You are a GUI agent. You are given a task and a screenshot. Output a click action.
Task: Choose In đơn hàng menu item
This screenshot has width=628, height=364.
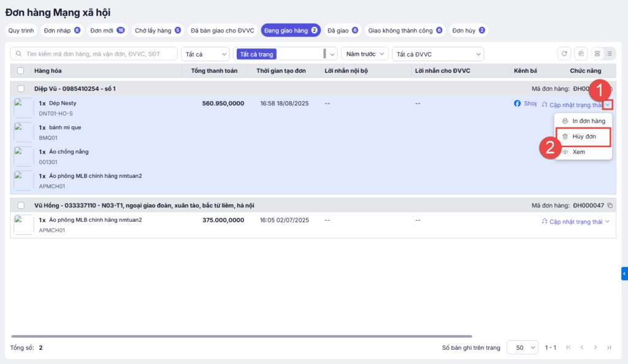tap(584, 121)
